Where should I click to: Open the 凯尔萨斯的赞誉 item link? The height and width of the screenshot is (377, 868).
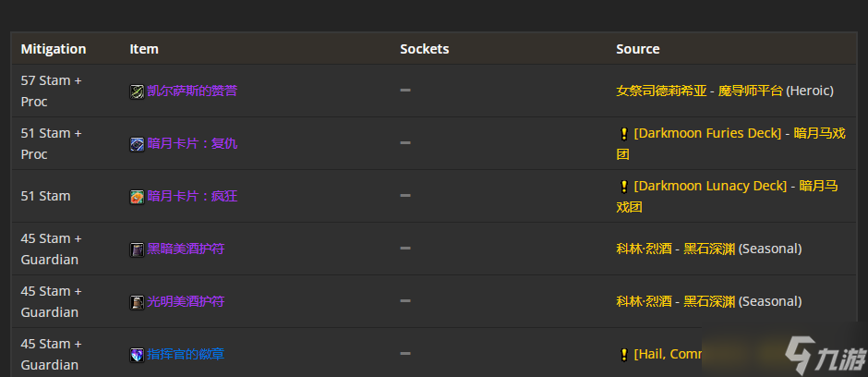click(x=192, y=91)
